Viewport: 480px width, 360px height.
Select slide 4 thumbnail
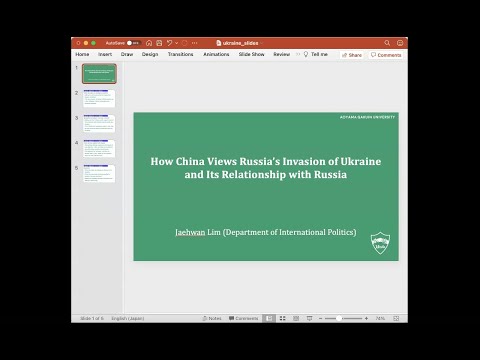(99, 148)
